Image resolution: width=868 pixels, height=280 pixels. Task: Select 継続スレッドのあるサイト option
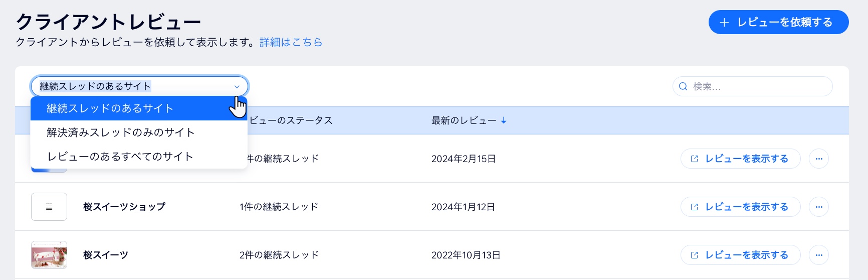click(139, 108)
